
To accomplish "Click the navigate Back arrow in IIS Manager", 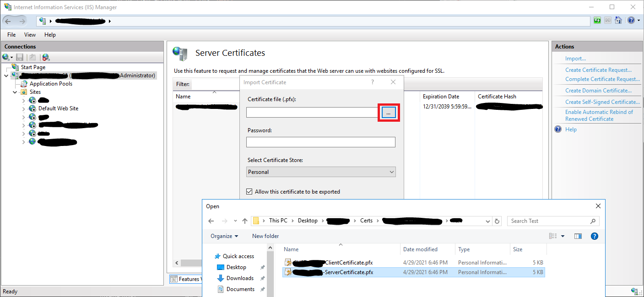I will tap(9, 21).
